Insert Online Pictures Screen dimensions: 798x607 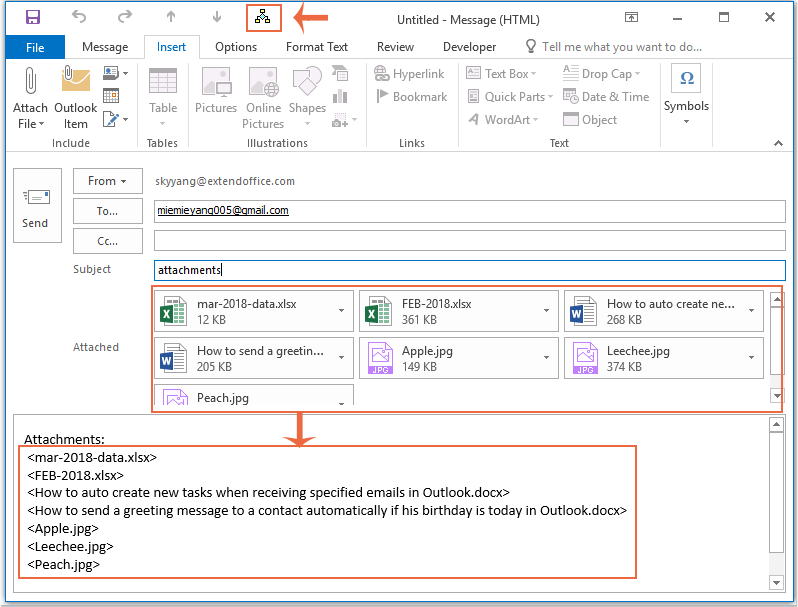263,98
